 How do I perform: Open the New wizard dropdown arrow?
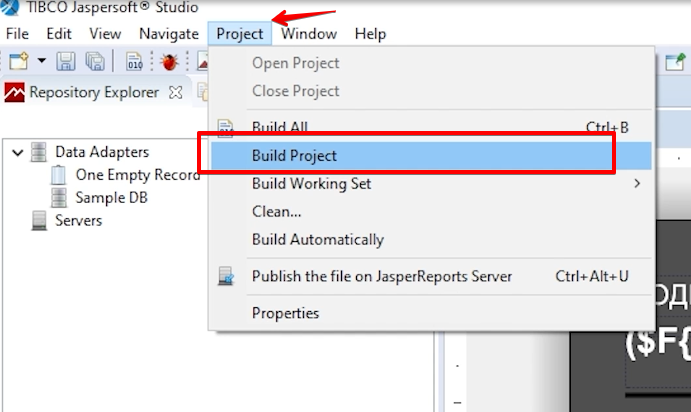tap(41, 62)
